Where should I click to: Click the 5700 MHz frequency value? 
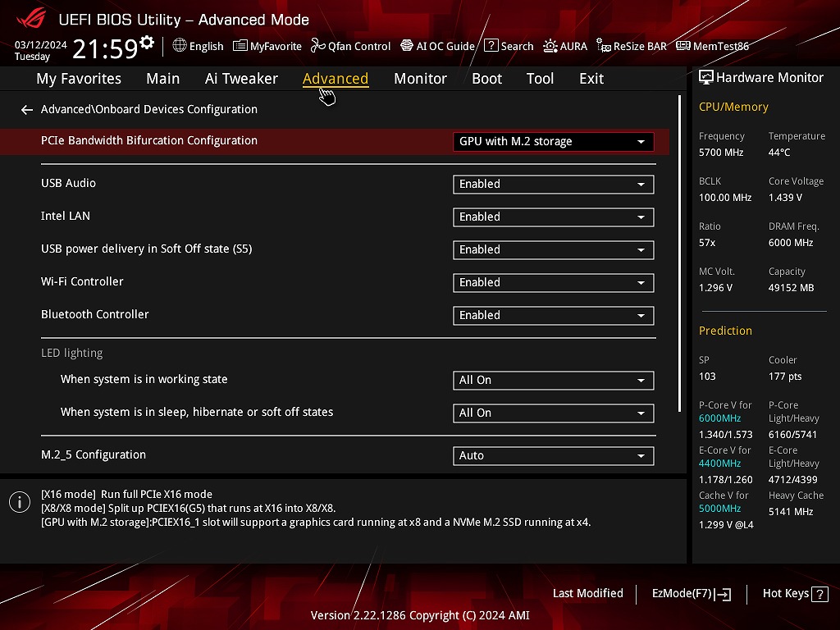click(x=721, y=152)
